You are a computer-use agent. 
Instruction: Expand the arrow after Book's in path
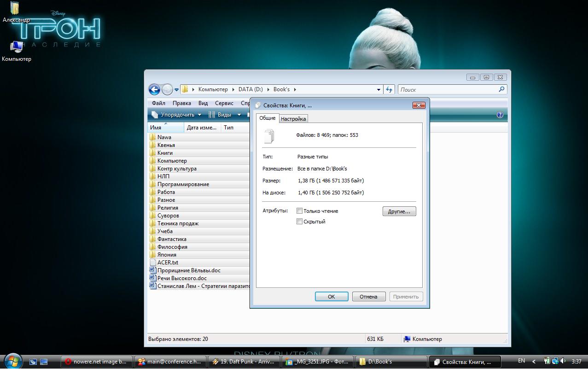[295, 90]
